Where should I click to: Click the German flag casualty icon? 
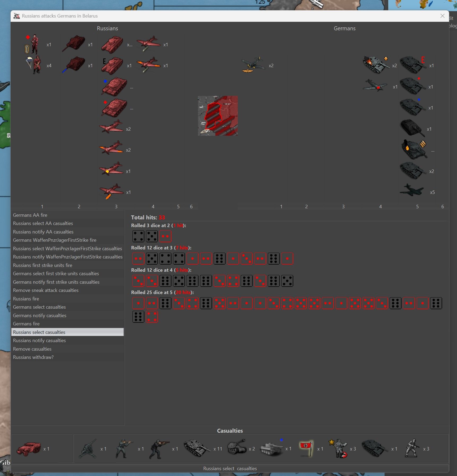306,448
